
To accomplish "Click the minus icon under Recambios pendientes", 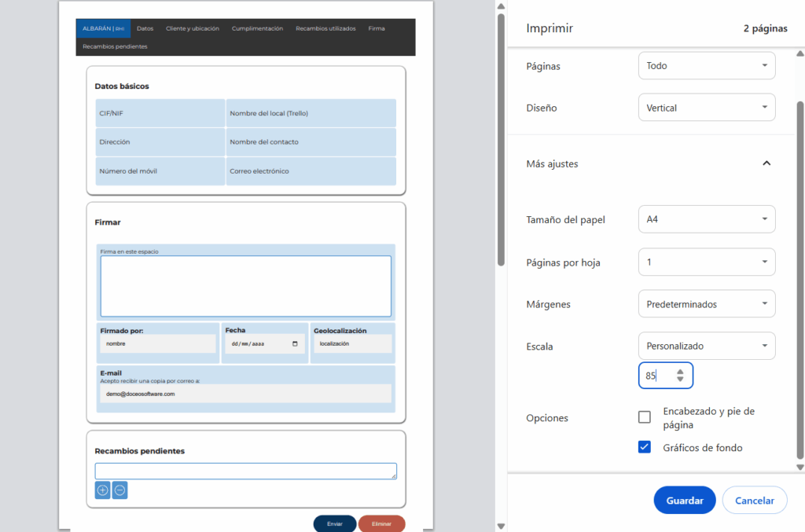I will pyautogui.click(x=119, y=490).
